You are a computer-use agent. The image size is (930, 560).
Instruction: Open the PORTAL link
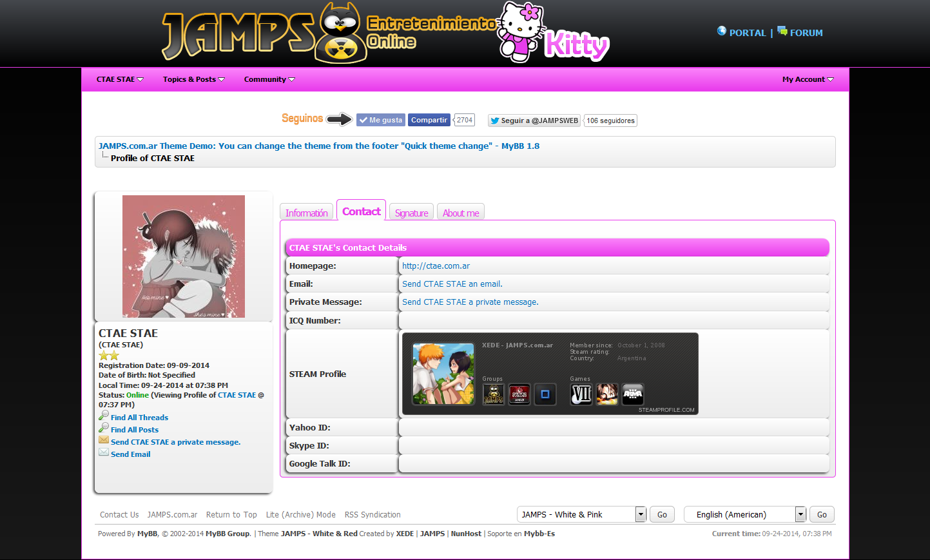748,33
